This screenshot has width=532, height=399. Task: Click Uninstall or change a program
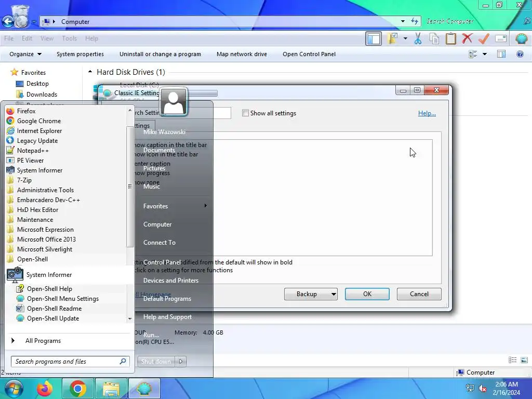pyautogui.click(x=160, y=54)
